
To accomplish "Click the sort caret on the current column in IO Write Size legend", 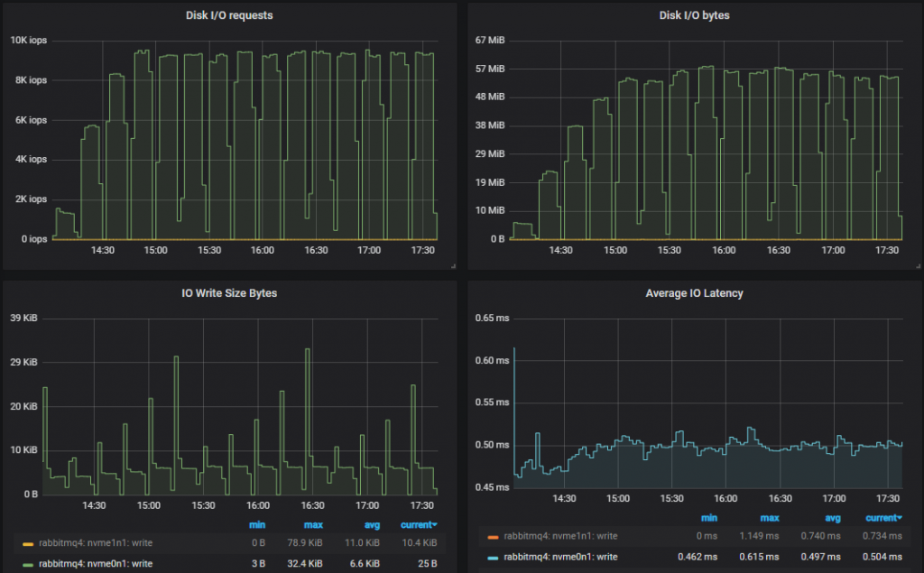I will point(434,524).
